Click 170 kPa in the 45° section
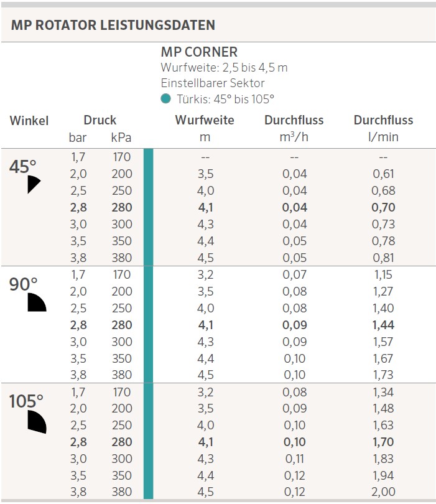Viewport: 436px width, 504px height. [122, 157]
